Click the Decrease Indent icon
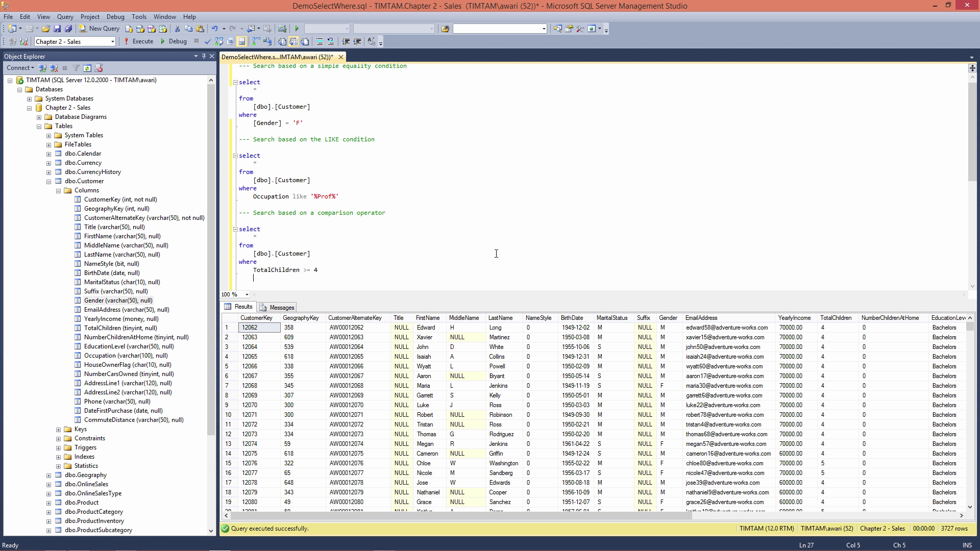The width and height of the screenshot is (980, 551). 346,41
